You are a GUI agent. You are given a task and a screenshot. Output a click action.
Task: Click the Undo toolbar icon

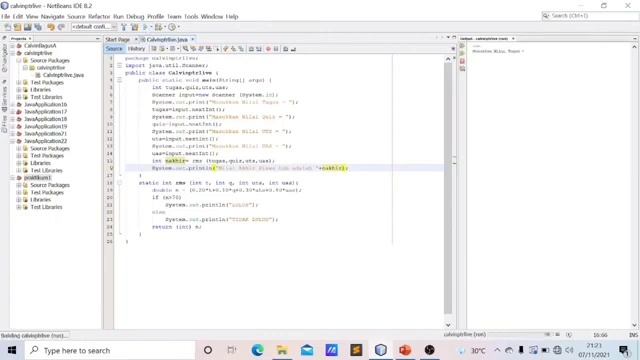point(51,27)
